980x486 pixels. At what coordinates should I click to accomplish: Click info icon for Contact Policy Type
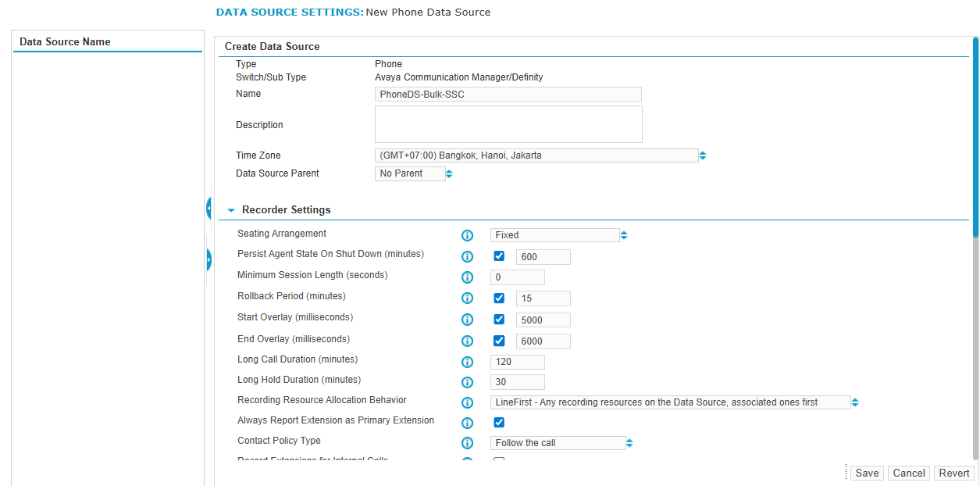click(x=468, y=443)
